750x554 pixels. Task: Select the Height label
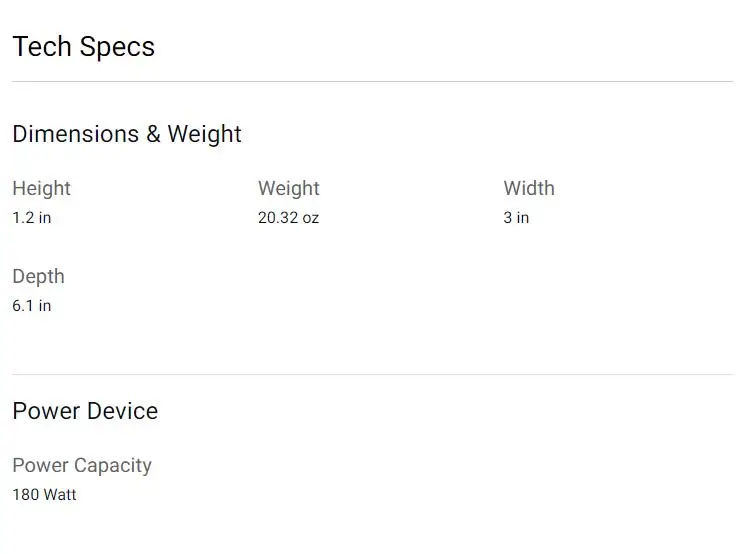pyautogui.click(x=41, y=188)
